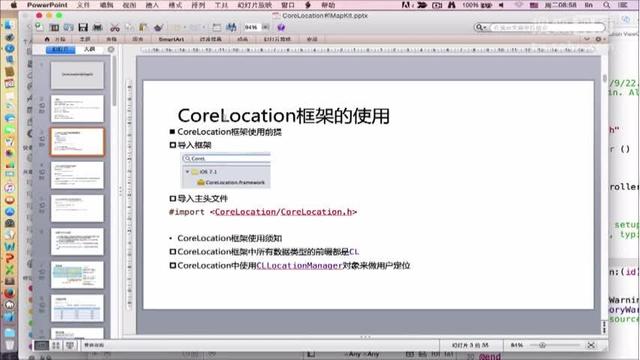Screen dimensions: 640x360
Task: Close the thumbnail pane button
Action: (111, 49)
